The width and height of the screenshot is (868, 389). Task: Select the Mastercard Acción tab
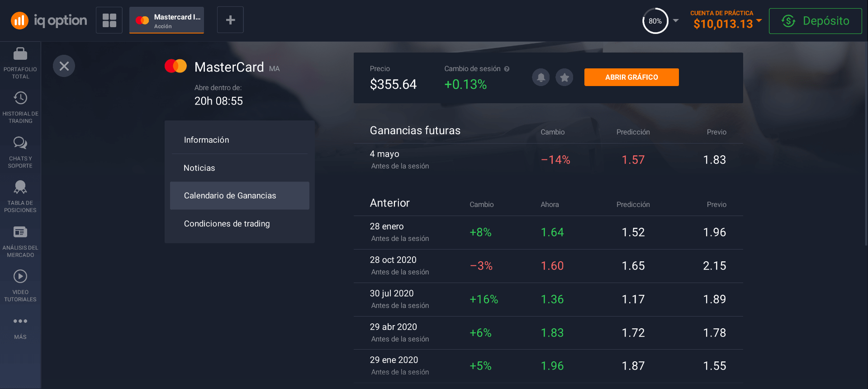click(166, 19)
